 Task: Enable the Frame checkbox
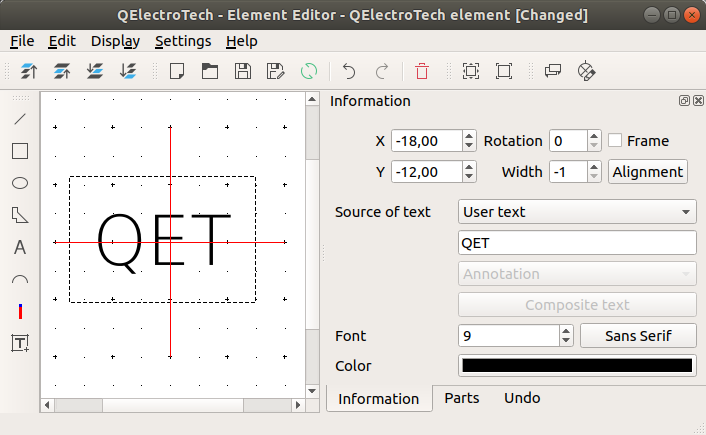click(615, 140)
